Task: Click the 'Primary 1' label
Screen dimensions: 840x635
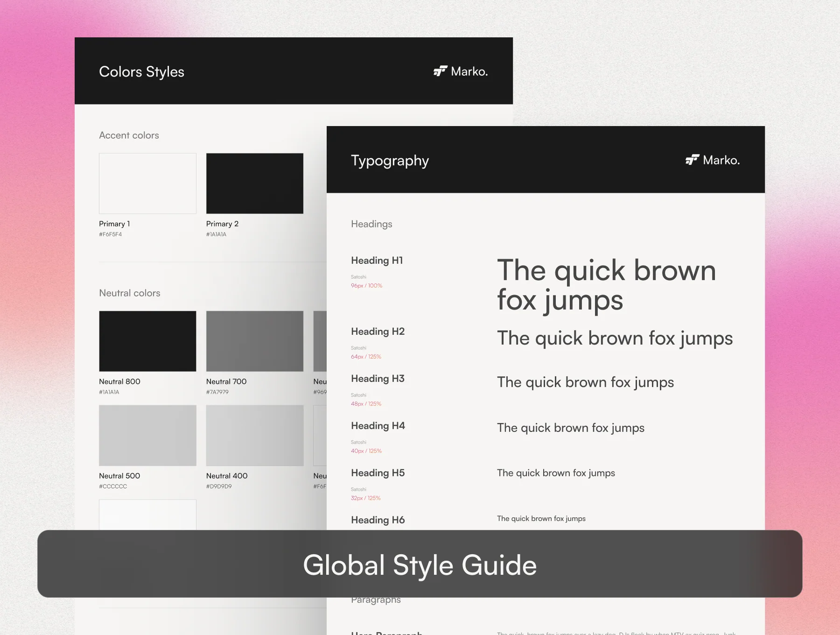Action: click(114, 224)
